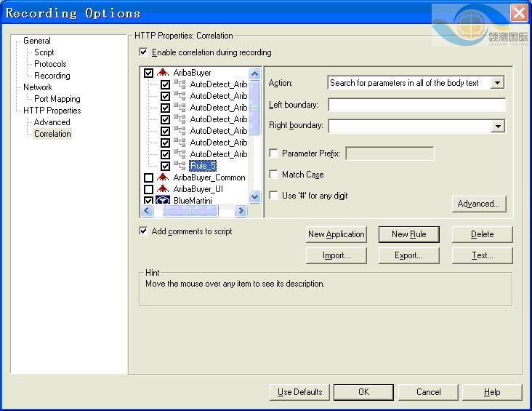Close the Recording Options dialog
The image size is (532, 411).
point(519,13)
